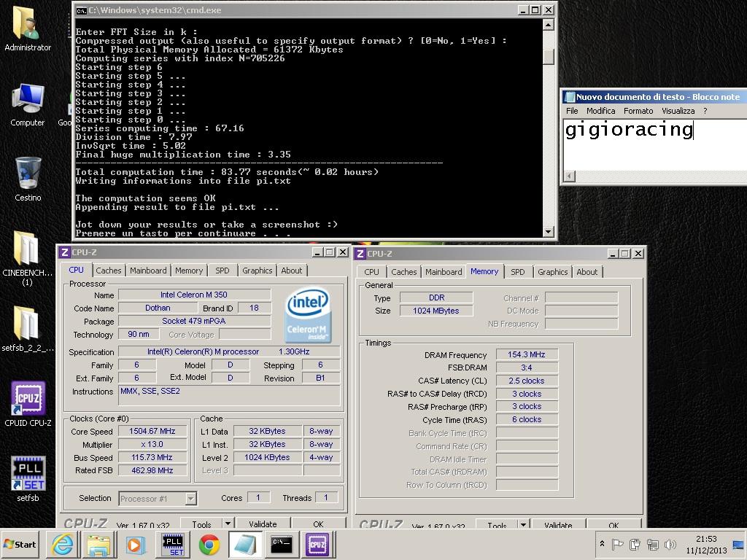Click the Intel Celeron M 350 name field
747x560 pixels.
coord(194,295)
